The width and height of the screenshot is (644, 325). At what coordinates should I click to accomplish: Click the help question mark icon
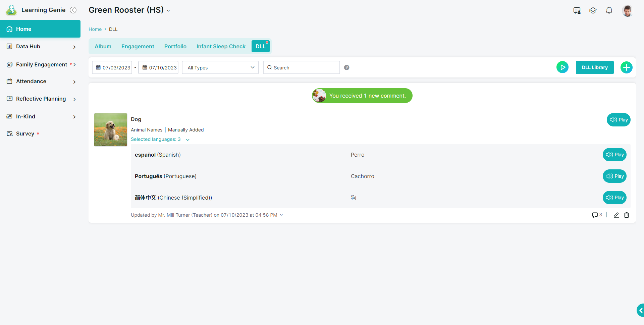[x=346, y=67]
